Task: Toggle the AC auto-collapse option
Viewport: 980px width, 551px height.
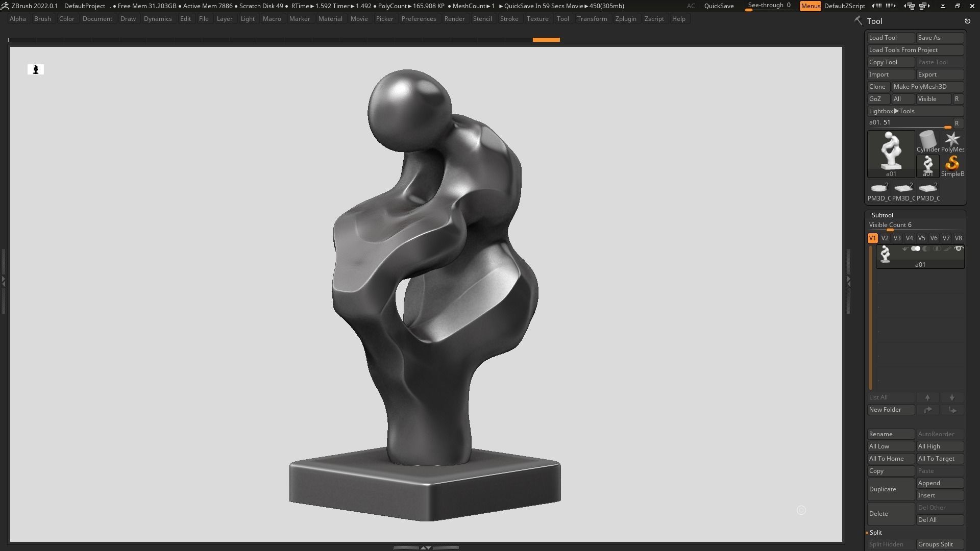Action: 691,6
